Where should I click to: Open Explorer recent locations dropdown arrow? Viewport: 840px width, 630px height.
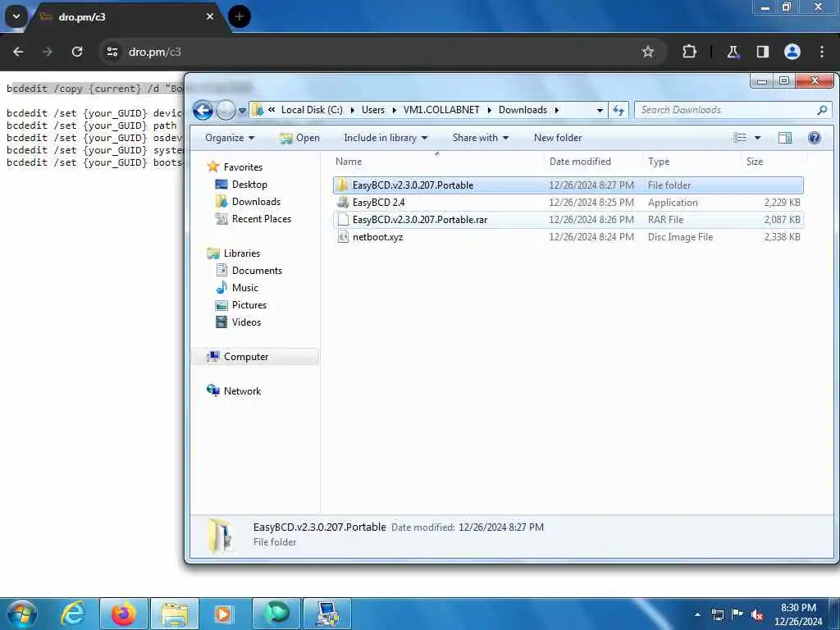[x=242, y=111]
